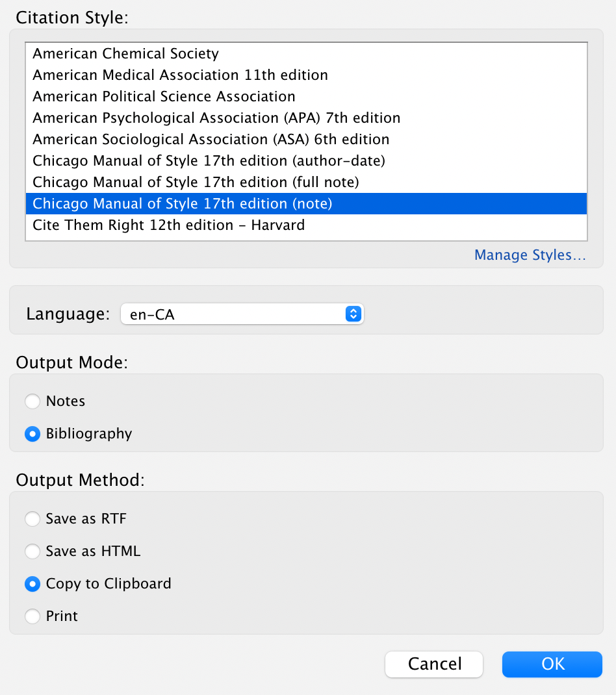Open the Manage Styles link
This screenshot has height=695, width=616.
point(530,255)
